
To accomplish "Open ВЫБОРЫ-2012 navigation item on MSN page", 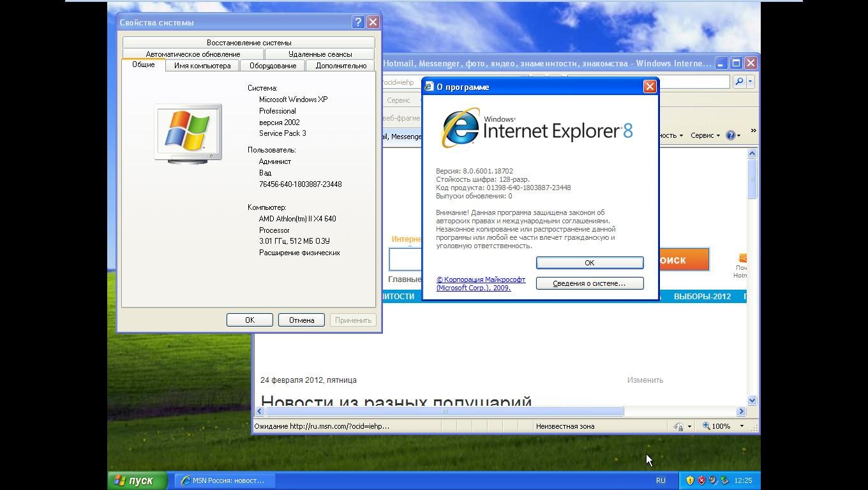I will click(x=702, y=297).
